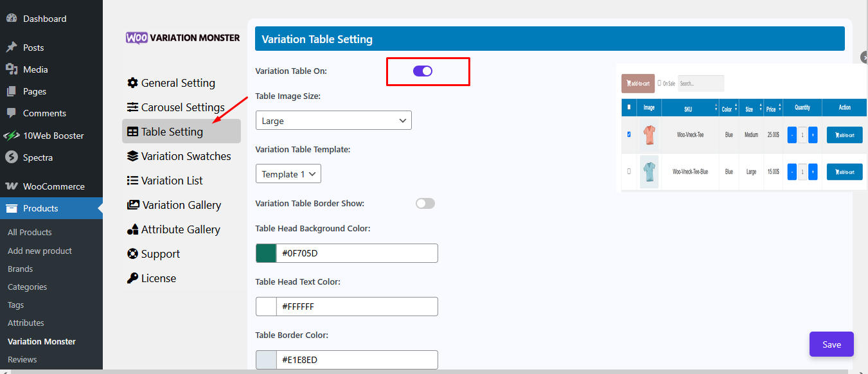Open the Brands submenu item

20,269
